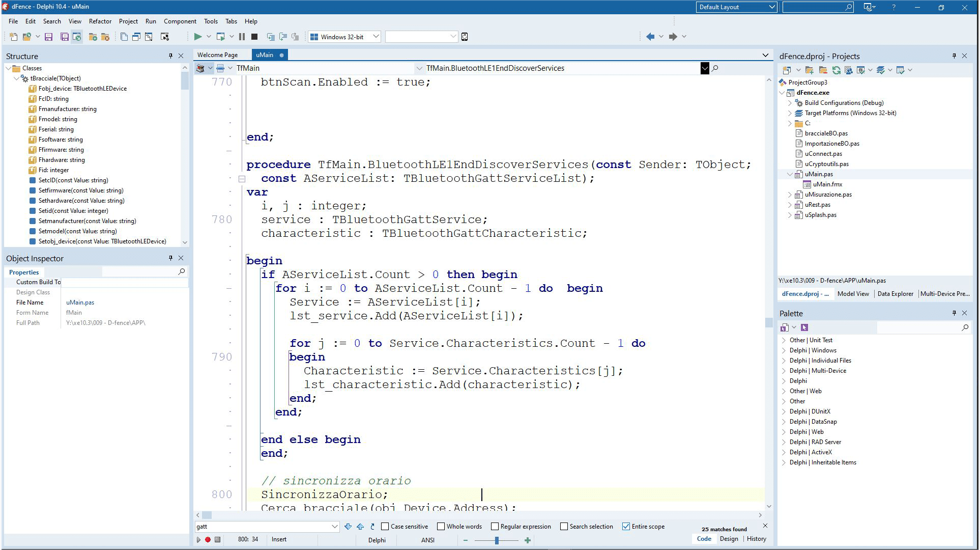The width and height of the screenshot is (980, 550).
Task: Collapse the Classes node in Structure
Action: point(9,68)
